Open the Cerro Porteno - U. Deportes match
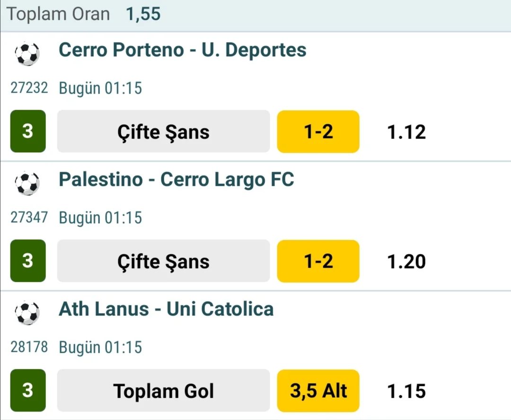The height and width of the screenshot is (420, 511). (x=182, y=50)
